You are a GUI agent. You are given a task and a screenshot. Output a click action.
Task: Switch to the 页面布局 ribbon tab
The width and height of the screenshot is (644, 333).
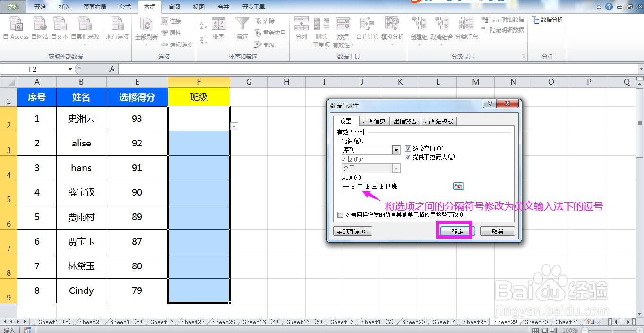click(94, 7)
